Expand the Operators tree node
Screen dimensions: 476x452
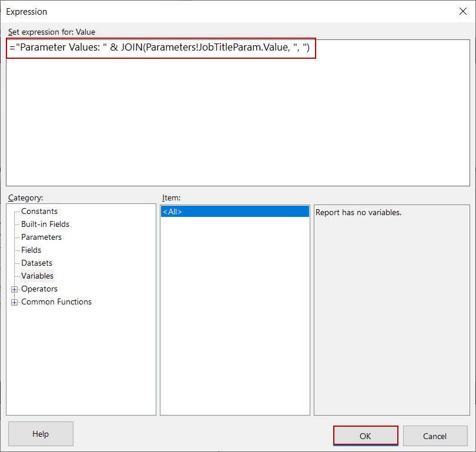click(14, 289)
